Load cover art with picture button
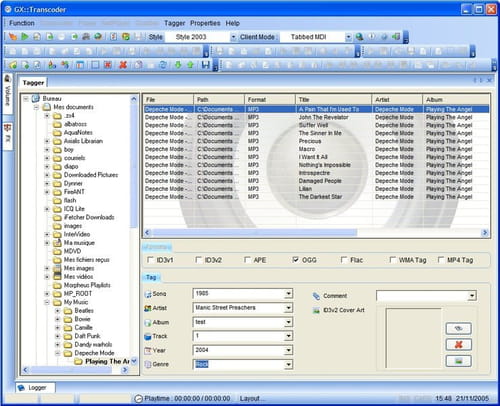Screen dimensions: 500x406 tap(459, 361)
